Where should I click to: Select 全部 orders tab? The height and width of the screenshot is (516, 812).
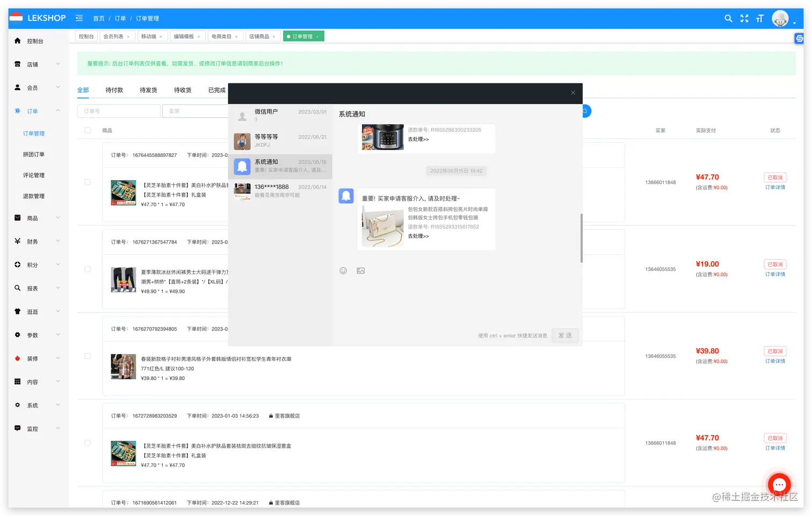click(83, 90)
